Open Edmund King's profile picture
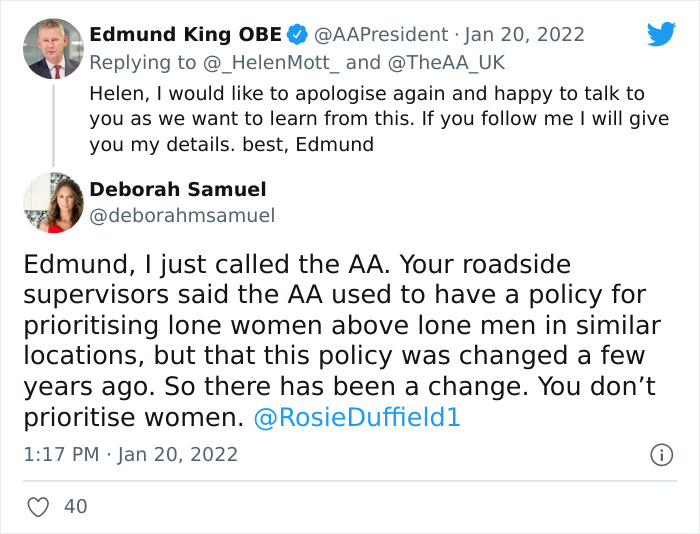The image size is (700, 534). point(52,48)
